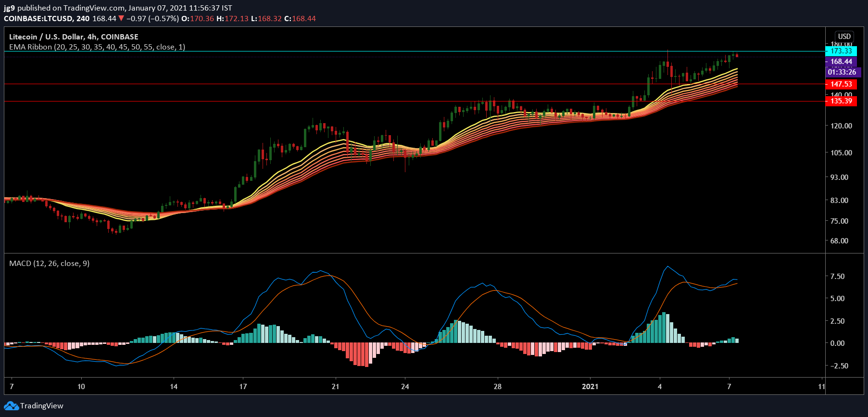Click the H:172.13 high value
Screen dimensions: 868x417
click(233, 18)
